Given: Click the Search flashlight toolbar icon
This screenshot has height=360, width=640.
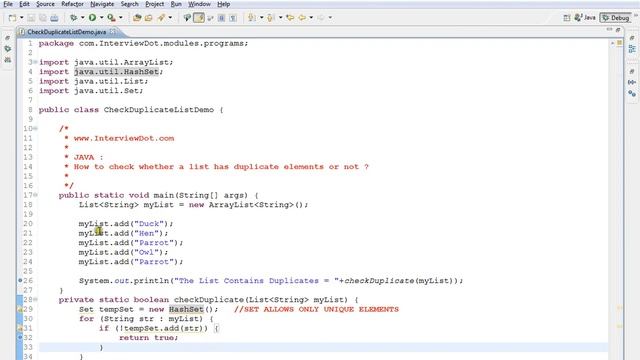Looking at the screenshot, I should [187, 18].
